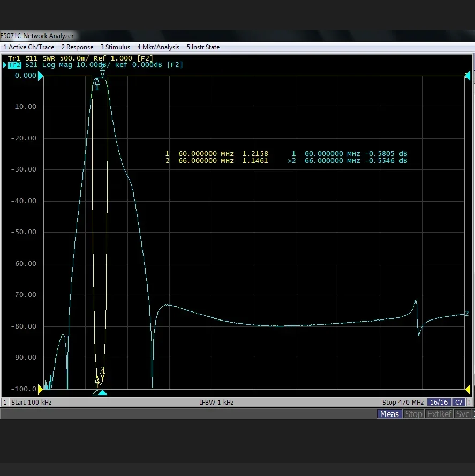Click the yellow reference arrow at bottom-left of graph
The image size is (475, 476).
(40, 388)
